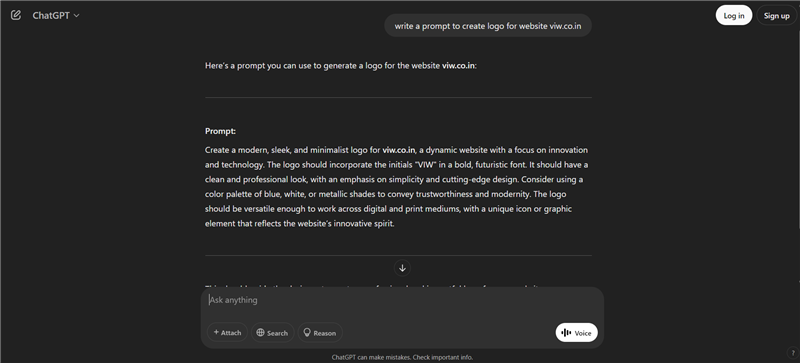Open the help question mark icon
Screen dimensions: 800x363
pos(792,353)
